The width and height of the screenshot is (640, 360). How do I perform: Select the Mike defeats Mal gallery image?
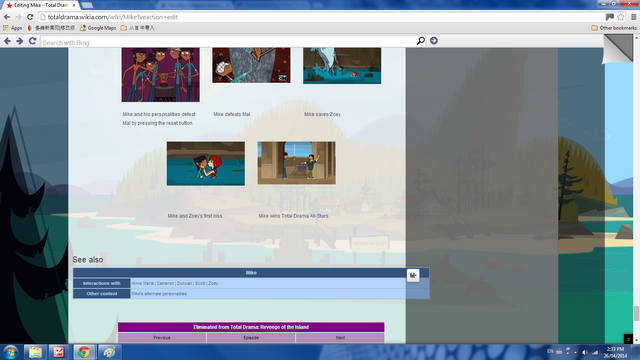tap(251, 65)
